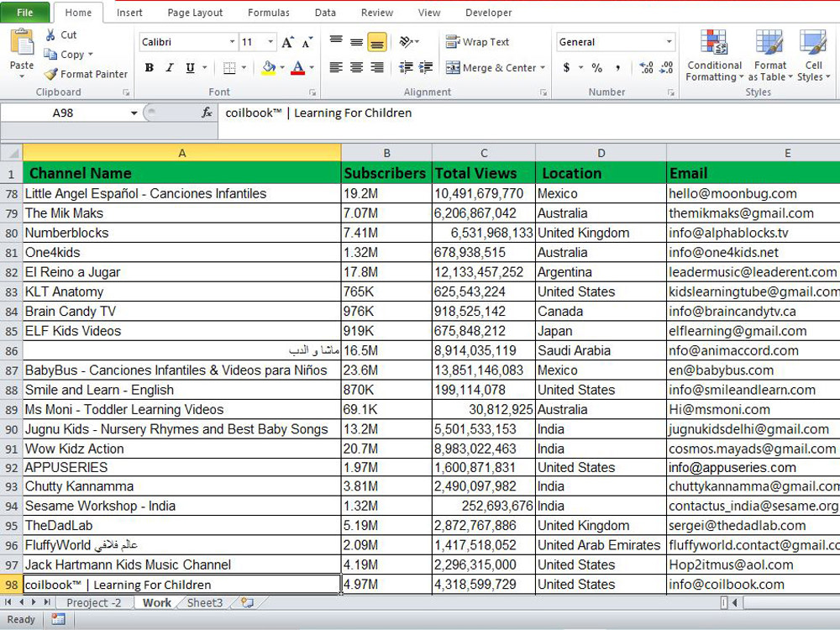Screen dimensions: 840x630
Task: Click Increase Decimal icon
Action: point(647,67)
